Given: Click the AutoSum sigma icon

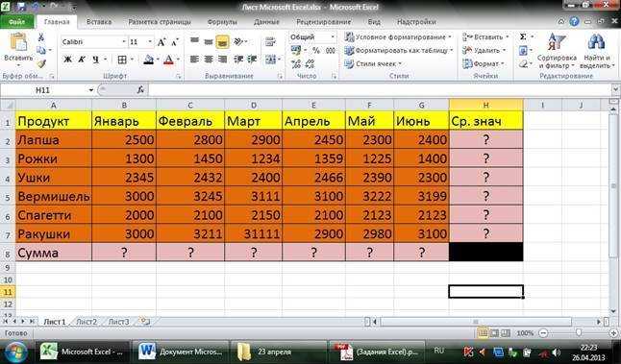Looking at the screenshot, I should coord(523,36).
